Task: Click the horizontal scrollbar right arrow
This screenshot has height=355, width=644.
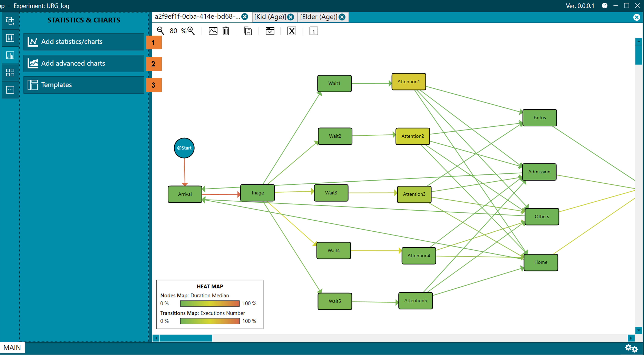Action: coord(631,338)
